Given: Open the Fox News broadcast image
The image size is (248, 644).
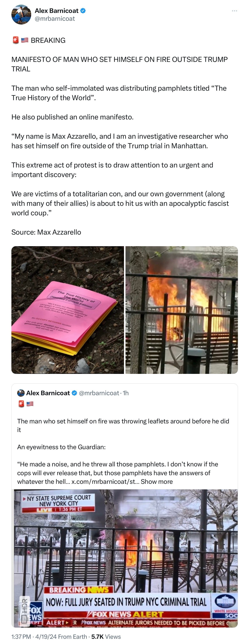Looking at the screenshot, I should 125,559.
